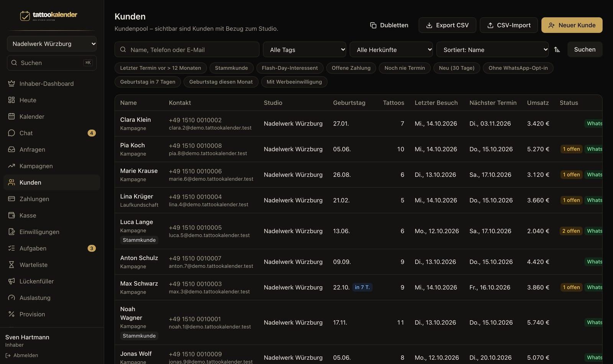Enable Geburtstag diesen Monat filter chip
Screen dimensions: 613x364
221,82
